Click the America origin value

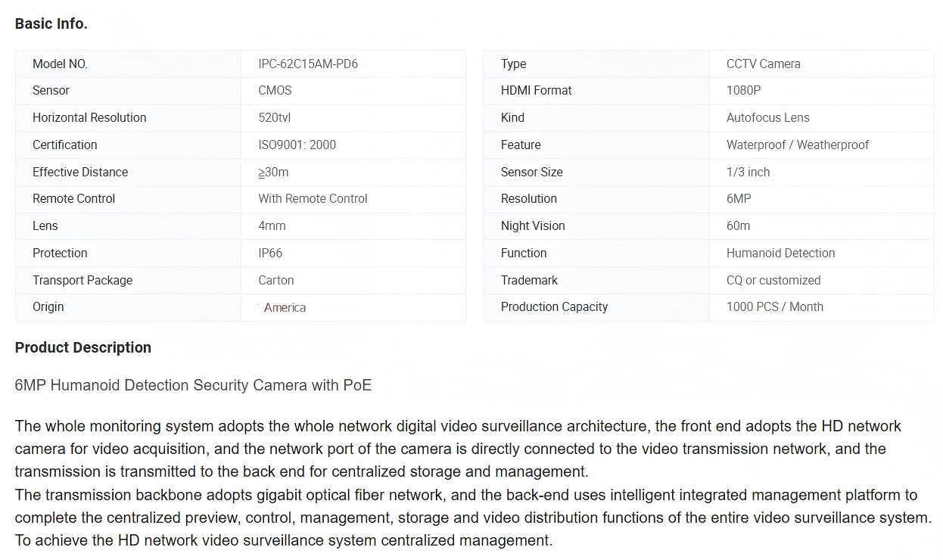(x=285, y=307)
